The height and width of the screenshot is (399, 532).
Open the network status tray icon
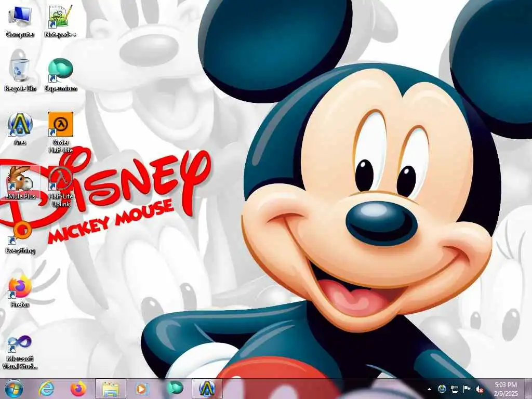click(454, 389)
